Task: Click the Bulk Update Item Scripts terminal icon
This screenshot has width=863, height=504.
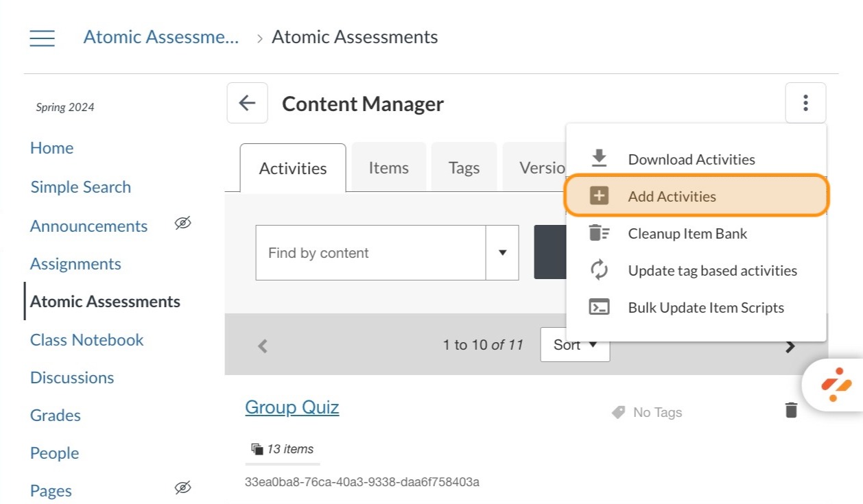Action: click(599, 307)
